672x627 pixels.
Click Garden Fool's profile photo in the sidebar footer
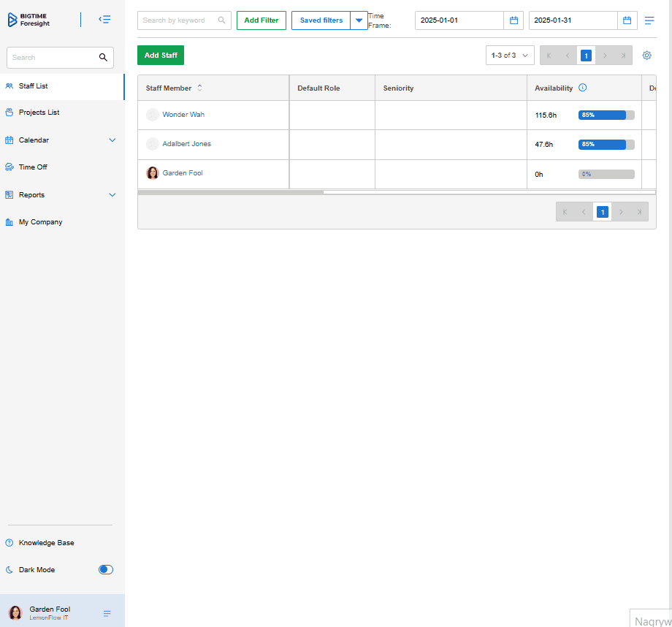[x=16, y=613]
